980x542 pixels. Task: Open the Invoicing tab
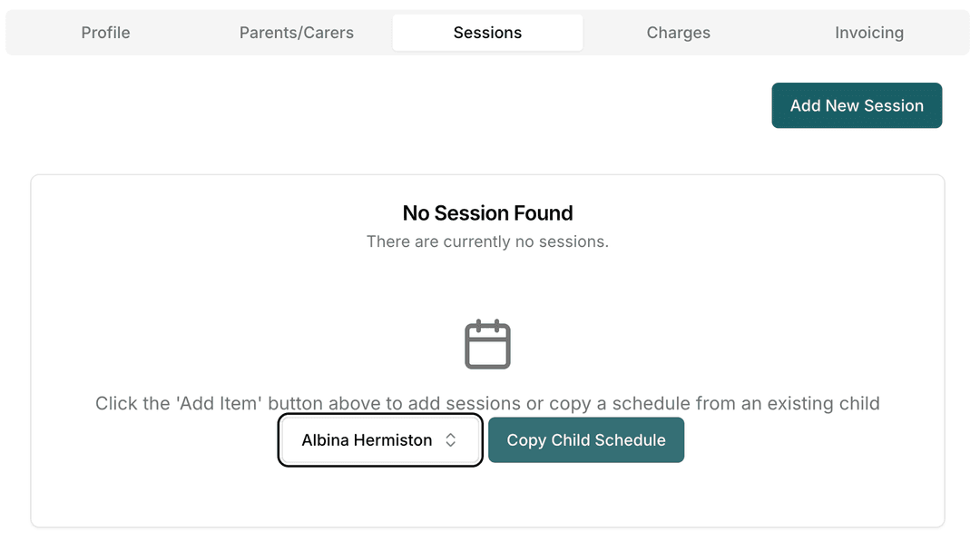click(868, 33)
